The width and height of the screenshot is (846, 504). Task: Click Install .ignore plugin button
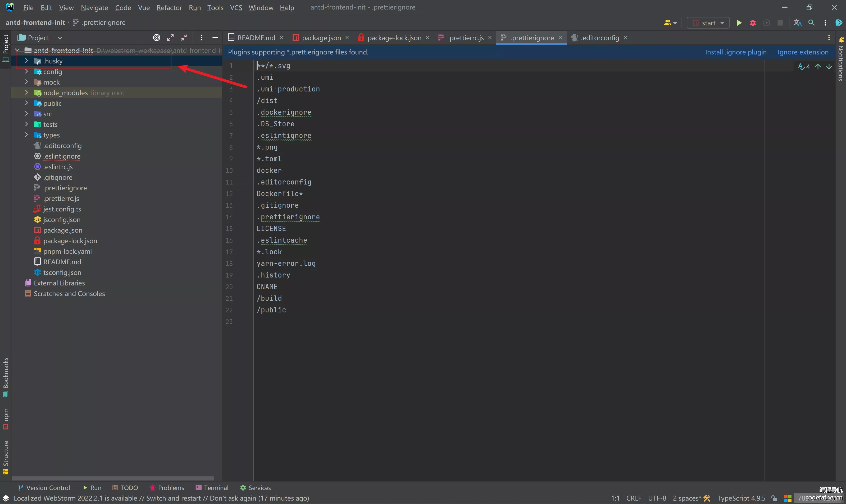[x=735, y=52]
